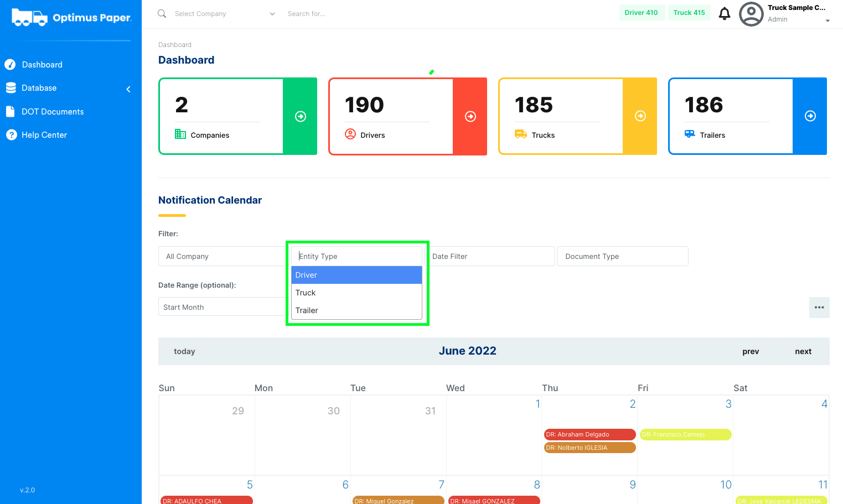This screenshot has height=504, width=843.
Task: Click the Truck 415 badge button
Action: point(689,13)
